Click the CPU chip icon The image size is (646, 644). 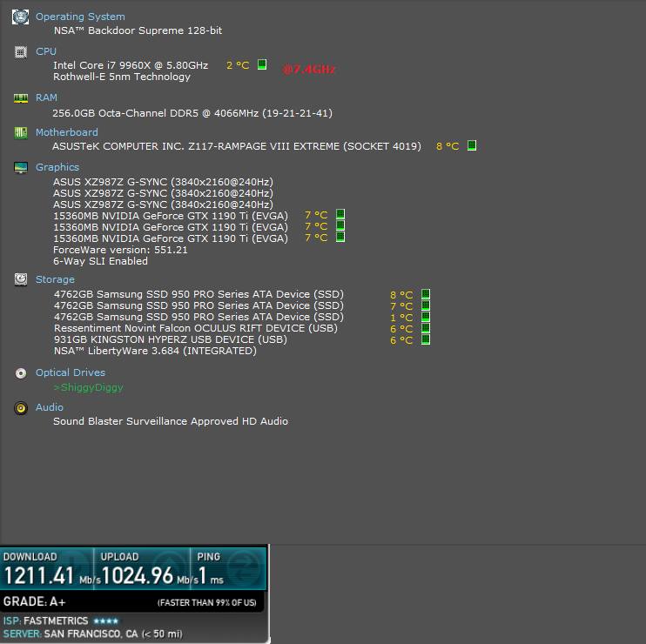point(21,52)
